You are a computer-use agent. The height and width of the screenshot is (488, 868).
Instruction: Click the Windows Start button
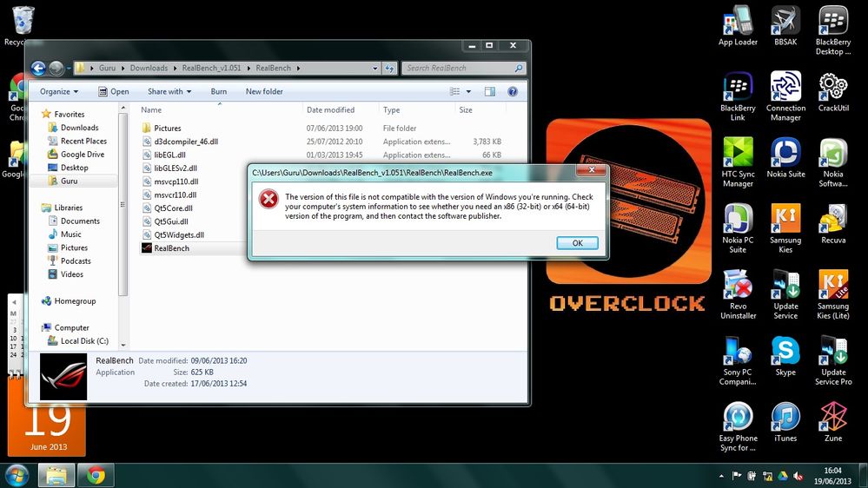[16, 475]
